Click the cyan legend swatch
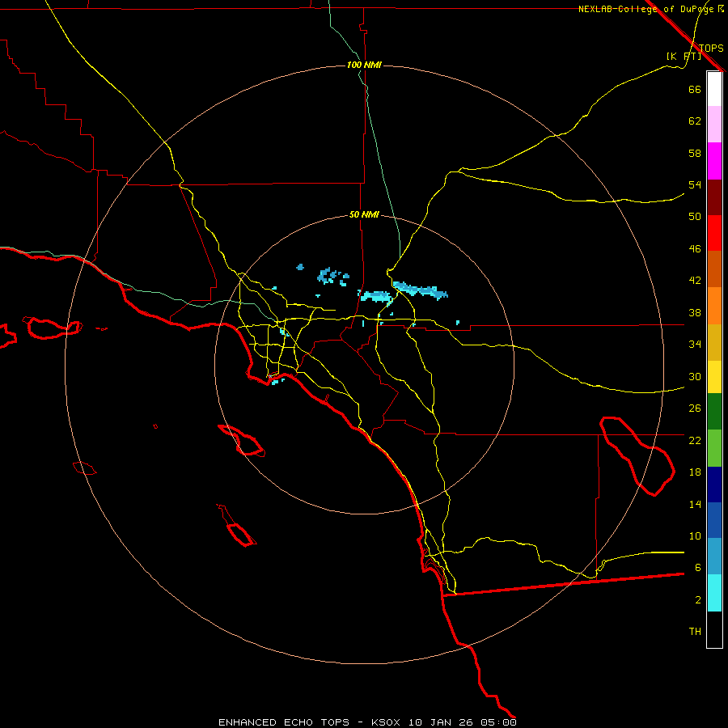728x728 pixels. (714, 593)
